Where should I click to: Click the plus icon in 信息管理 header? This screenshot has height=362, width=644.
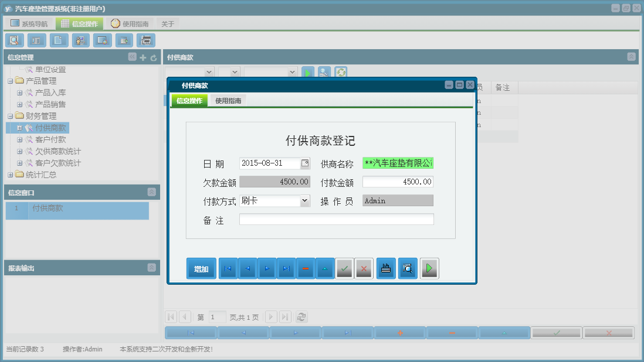(143, 58)
